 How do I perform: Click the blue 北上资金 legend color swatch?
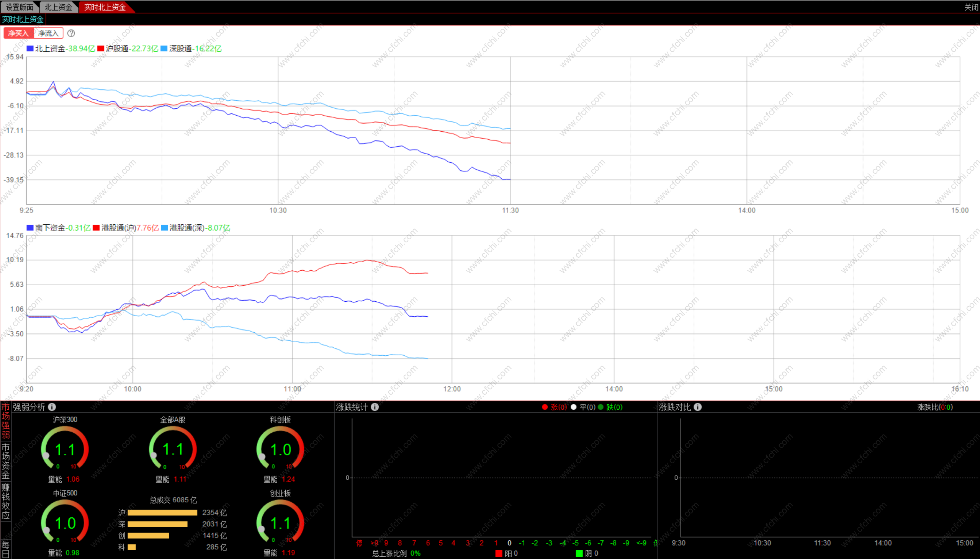click(30, 48)
